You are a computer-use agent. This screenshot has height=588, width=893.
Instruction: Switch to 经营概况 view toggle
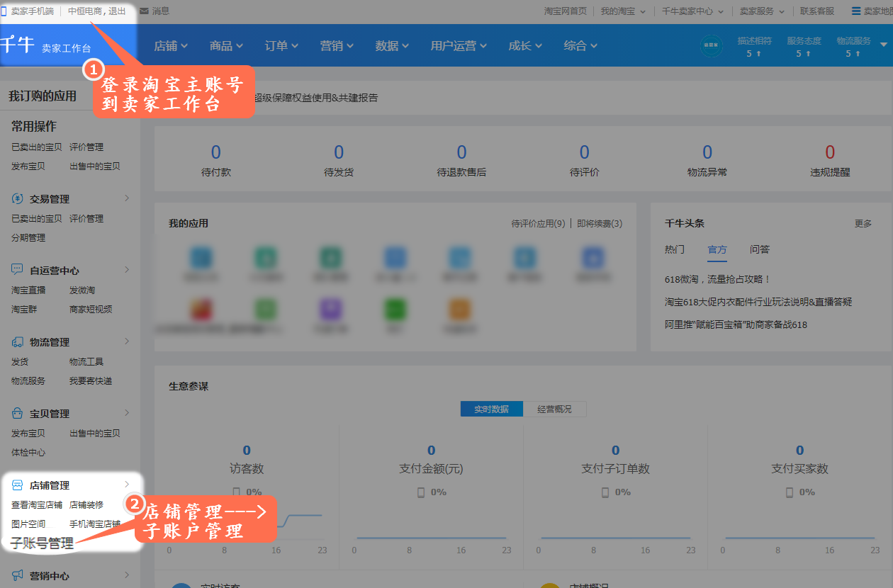click(554, 409)
